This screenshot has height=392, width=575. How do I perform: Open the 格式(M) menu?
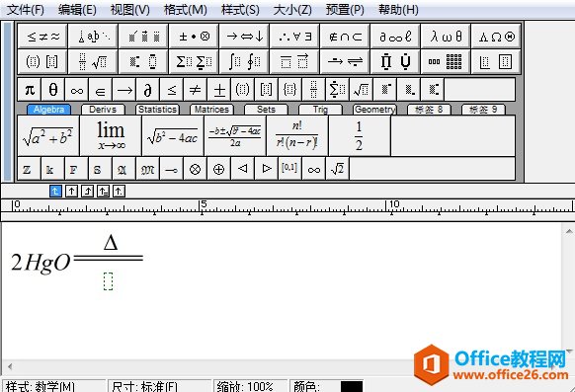185,10
